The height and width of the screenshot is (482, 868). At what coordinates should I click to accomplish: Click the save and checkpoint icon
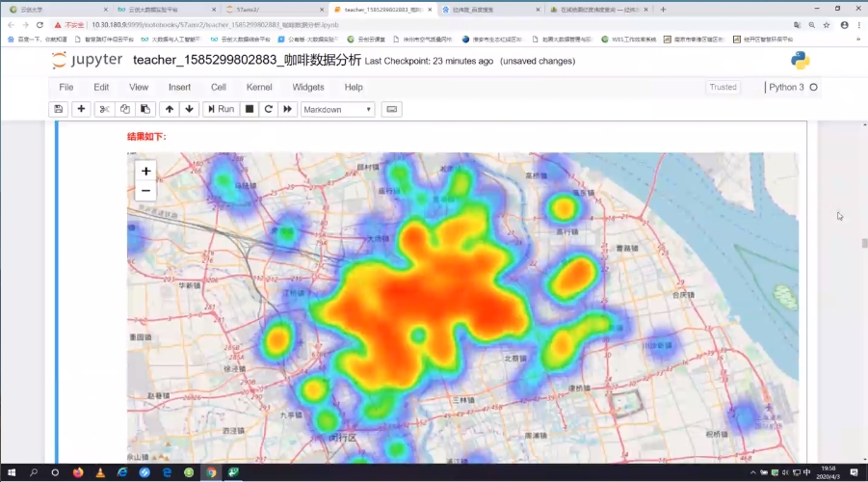(60, 109)
